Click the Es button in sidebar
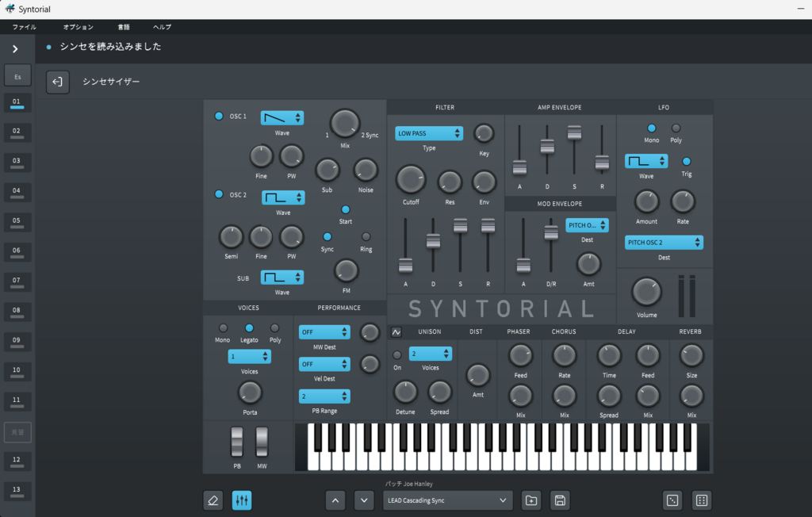Viewport: 812px width, 517px height. click(17, 76)
